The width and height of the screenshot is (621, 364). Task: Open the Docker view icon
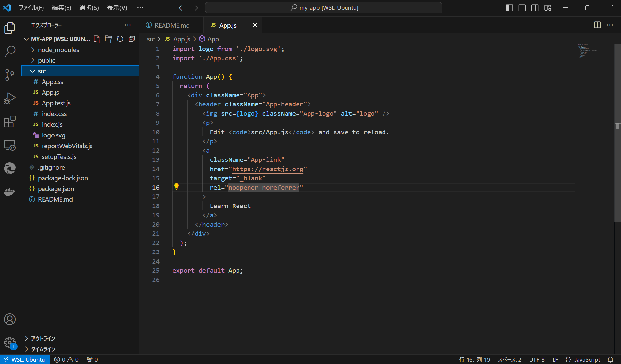click(10, 192)
